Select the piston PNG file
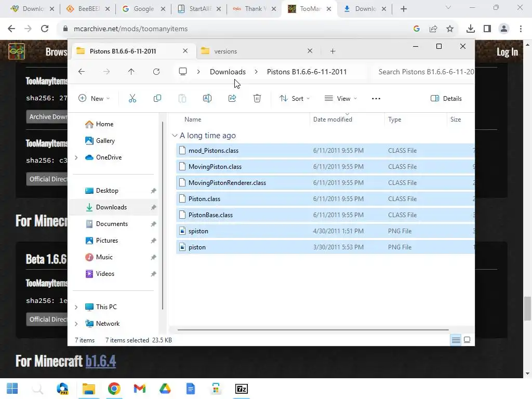Viewport: 532px width, 399px height. tap(325, 247)
